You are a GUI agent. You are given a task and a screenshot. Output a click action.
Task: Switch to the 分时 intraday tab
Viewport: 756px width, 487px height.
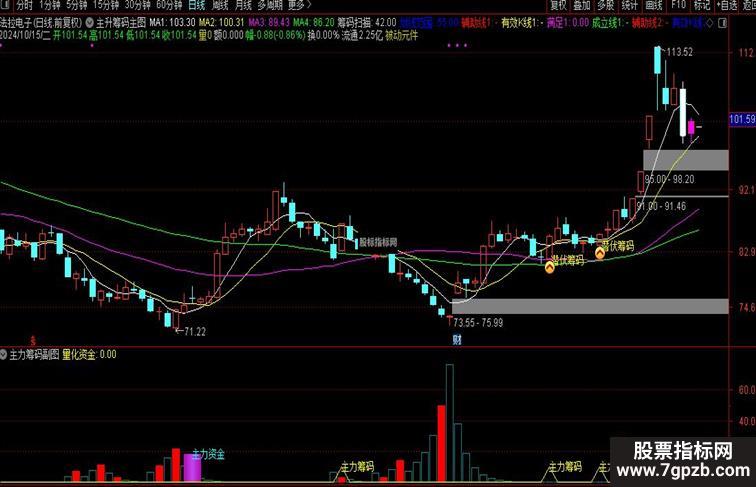(x=24, y=5)
